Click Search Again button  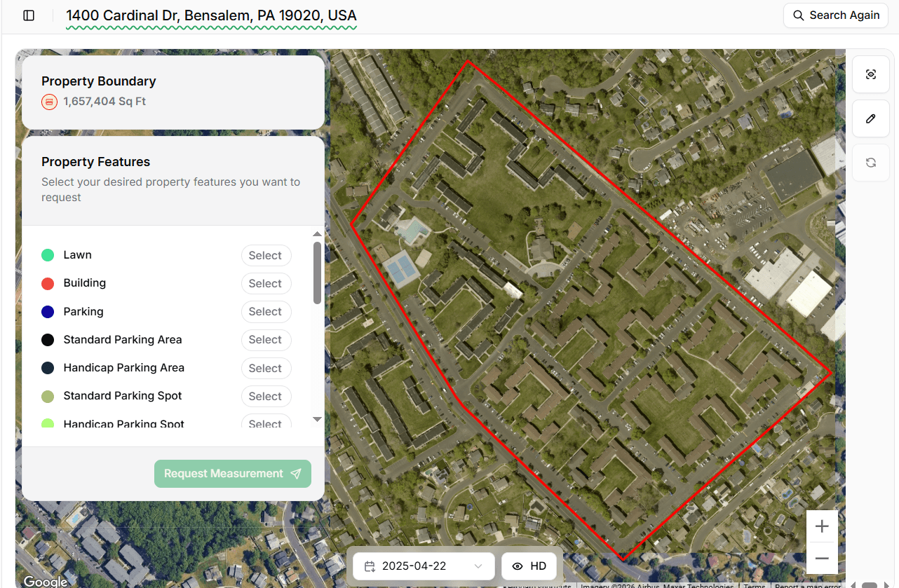[x=836, y=15]
